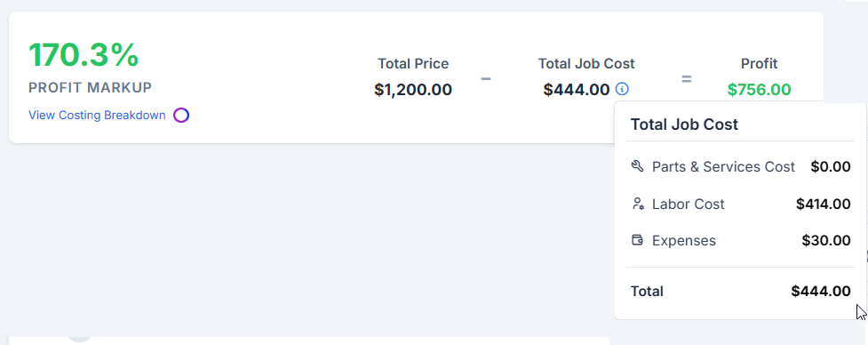The image size is (868, 345).
Task: Click the Profit heading
Action: tap(759, 64)
